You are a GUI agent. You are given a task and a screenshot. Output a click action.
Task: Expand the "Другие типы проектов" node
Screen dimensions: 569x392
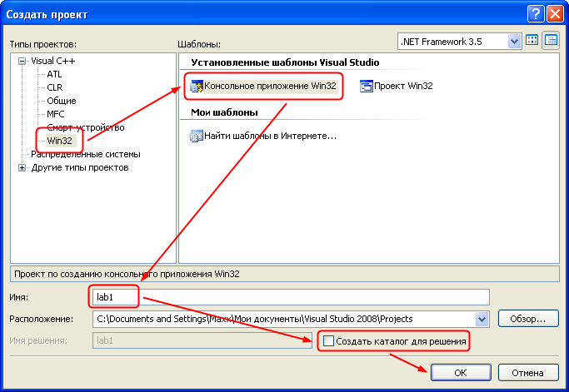22,167
